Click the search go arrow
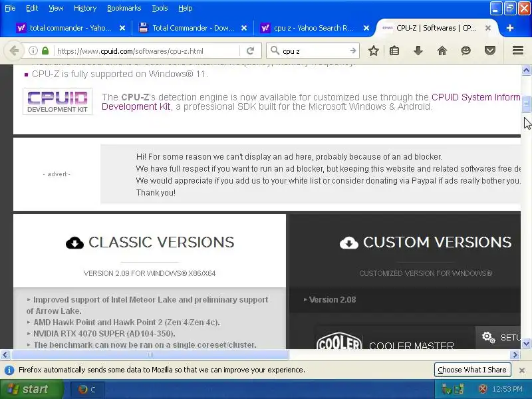This screenshot has width=532, height=399. tap(353, 51)
